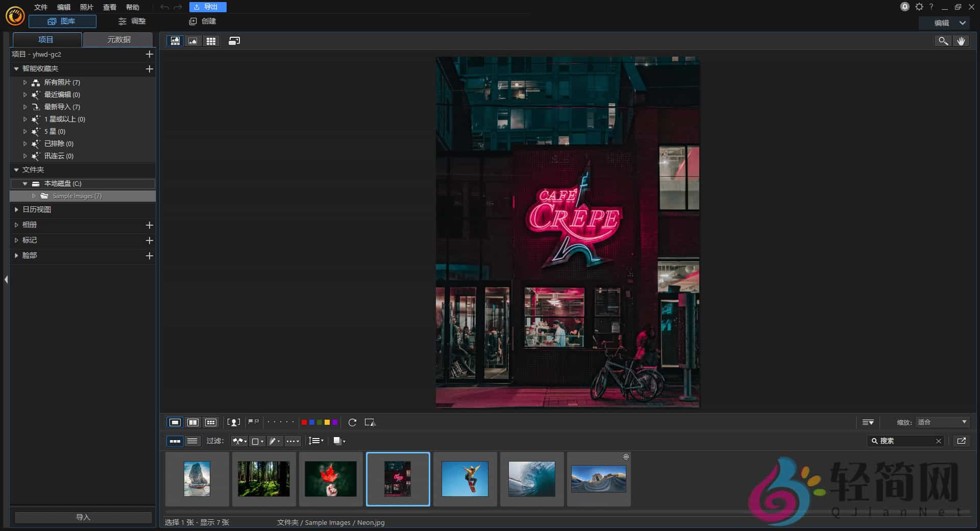Click the mirror/flip photo icon

[x=370, y=422]
